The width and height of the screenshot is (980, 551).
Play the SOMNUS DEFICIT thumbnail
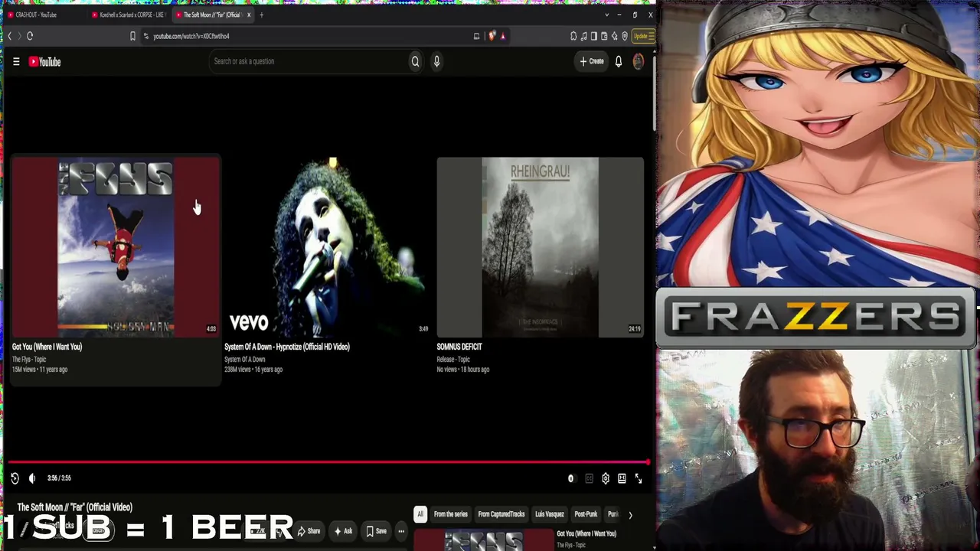pos(541,247)
